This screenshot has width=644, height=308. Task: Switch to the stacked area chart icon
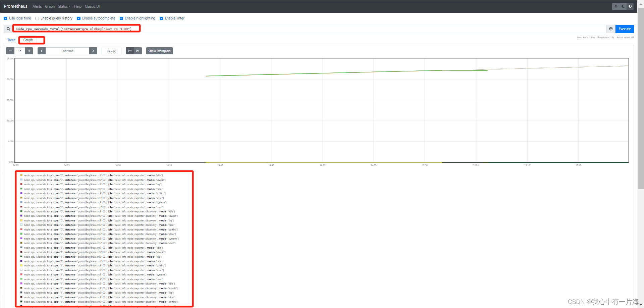click(138, 51)
